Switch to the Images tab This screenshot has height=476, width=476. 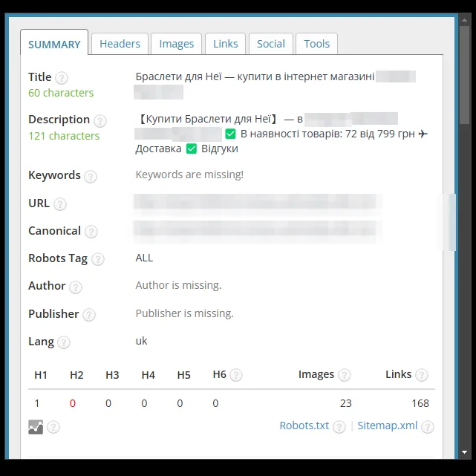[x=177, y=44]
